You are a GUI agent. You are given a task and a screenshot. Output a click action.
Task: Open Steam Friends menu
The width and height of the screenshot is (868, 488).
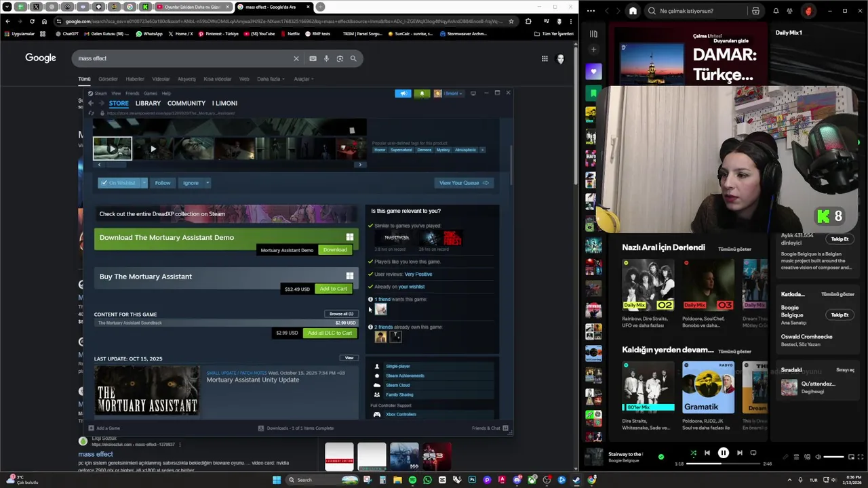[132, 94]
